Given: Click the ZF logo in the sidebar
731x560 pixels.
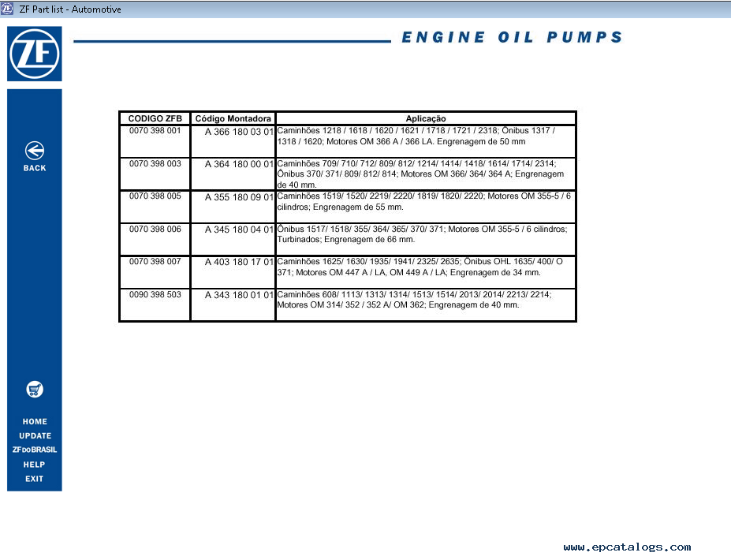Looking at the screenshot, I should click(35, 54).
